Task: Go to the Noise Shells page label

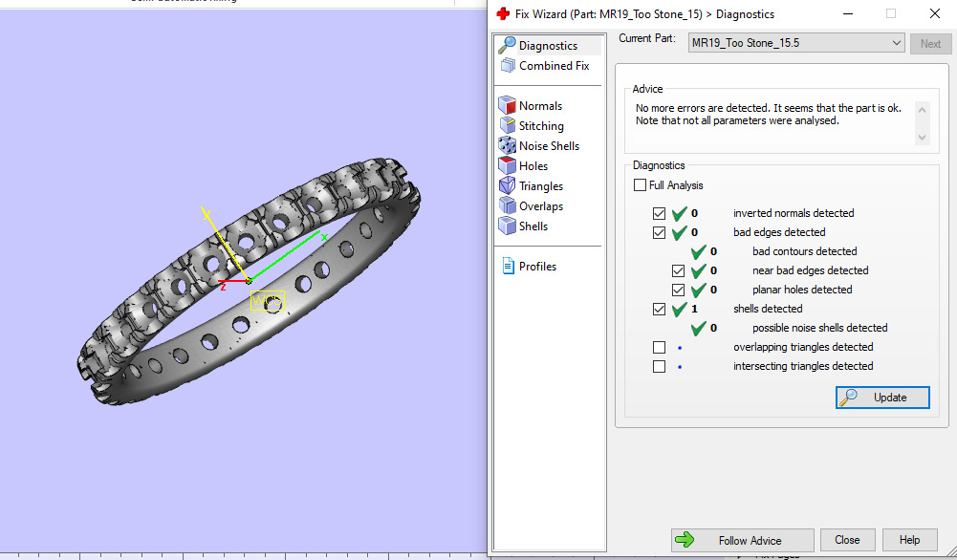Action: (550, 146)
